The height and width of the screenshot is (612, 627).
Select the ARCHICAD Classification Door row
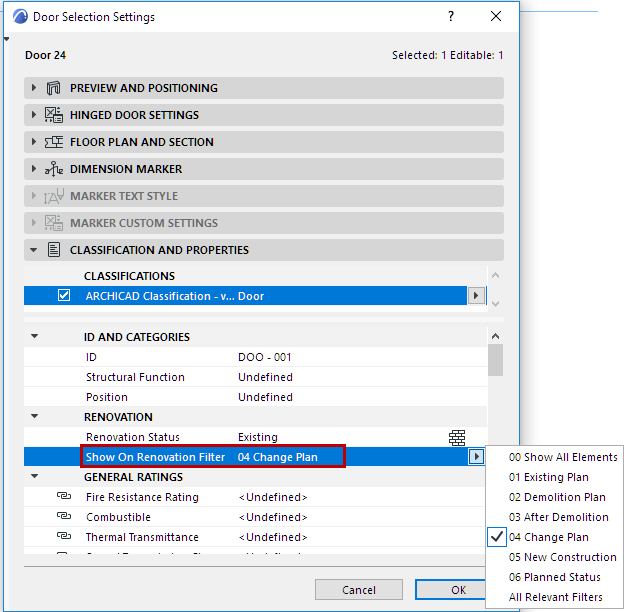pyautogui.click(x=245, y=296)
